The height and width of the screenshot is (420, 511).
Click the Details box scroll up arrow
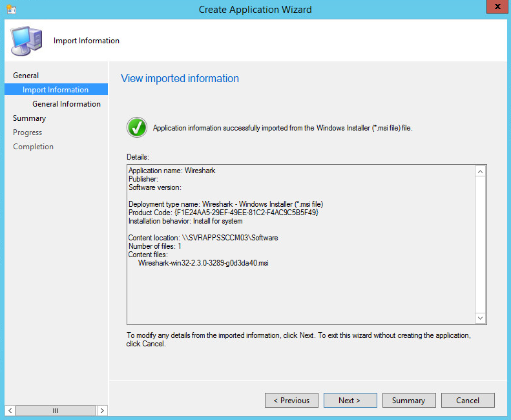481,171
